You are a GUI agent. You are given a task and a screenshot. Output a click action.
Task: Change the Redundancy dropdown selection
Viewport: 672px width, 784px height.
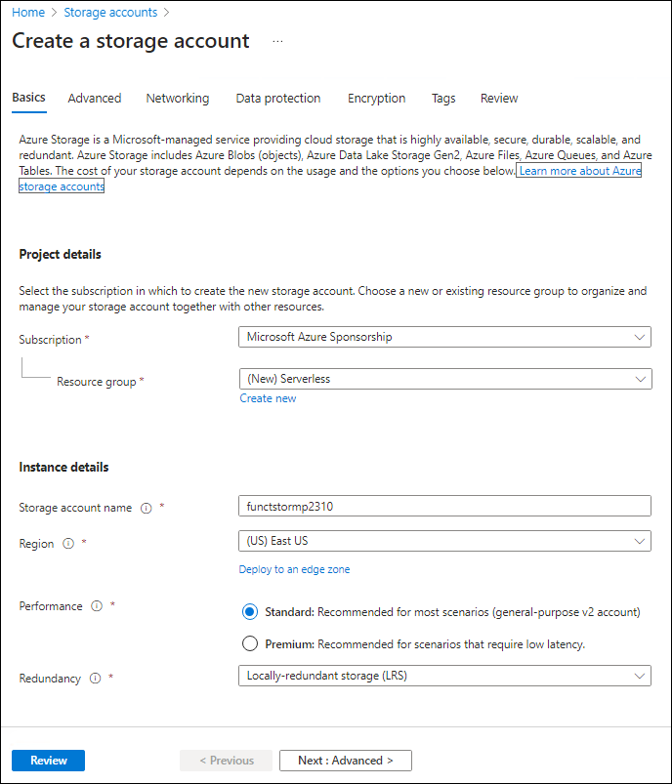(445, 675)
